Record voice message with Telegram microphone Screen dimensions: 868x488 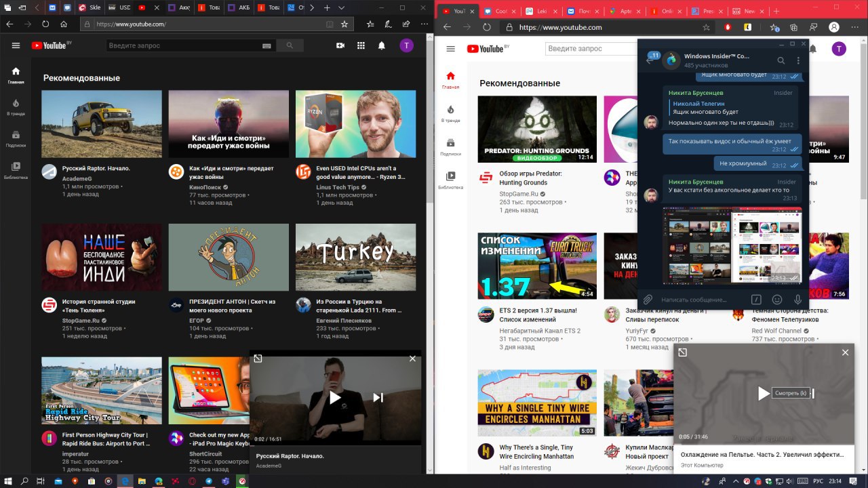pos(797,299)
